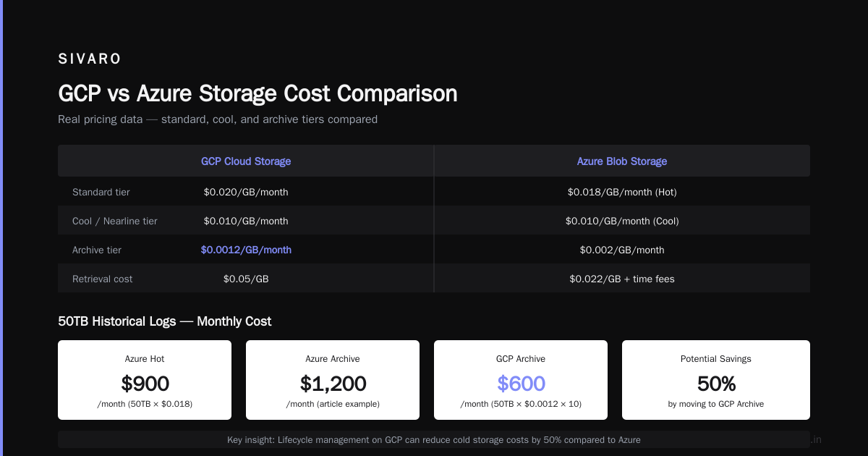The height and width of the screenshot is (456, 868).
Task: Click the $0.022/GB + time fees value
Action: 622,279
